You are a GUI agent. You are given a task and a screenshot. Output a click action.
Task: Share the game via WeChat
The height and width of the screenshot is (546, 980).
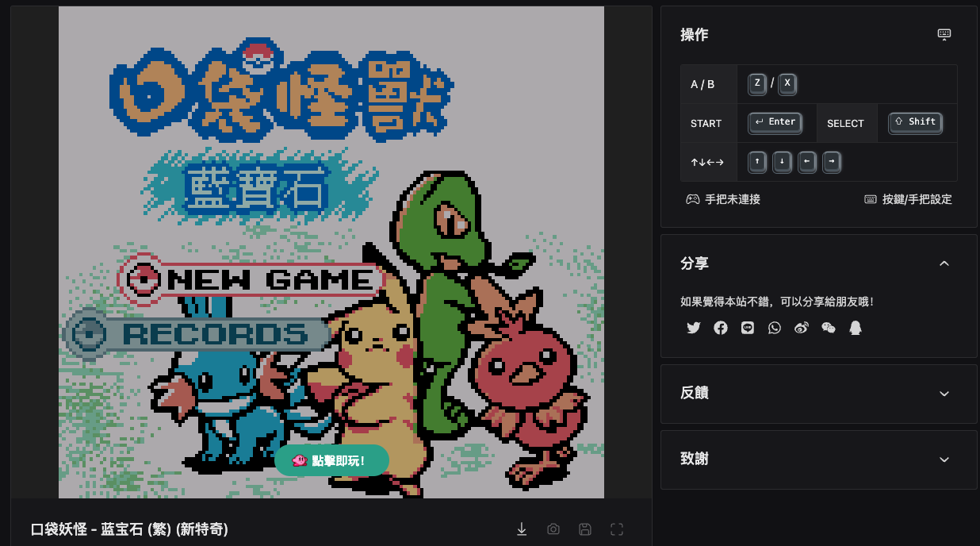(x=828, y=327)
